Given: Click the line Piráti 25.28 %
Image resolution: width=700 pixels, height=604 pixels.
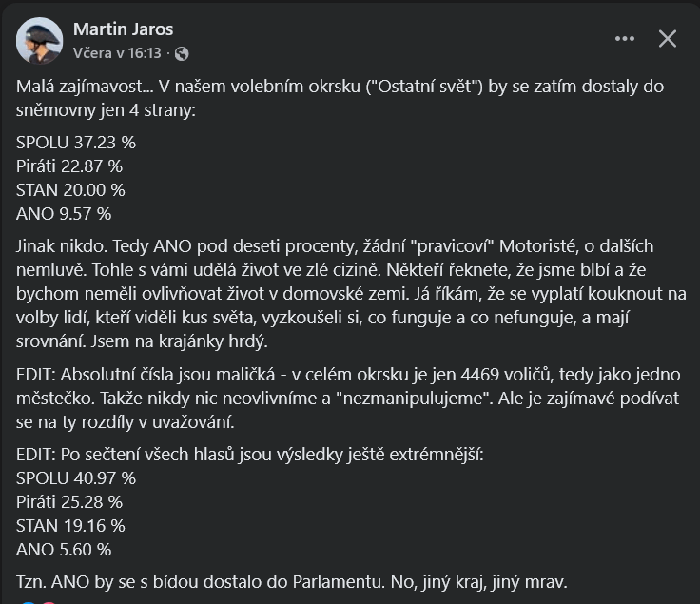Looking at the screenshot, I should pos(69,501).
